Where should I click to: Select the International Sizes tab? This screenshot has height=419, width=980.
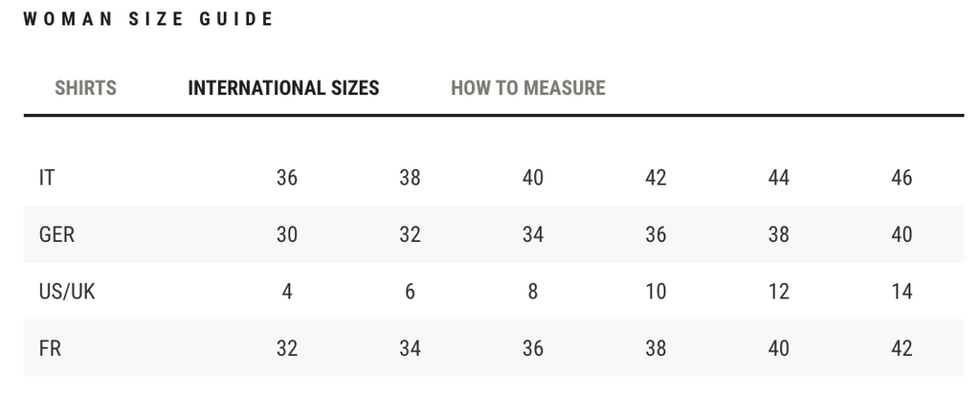click(283, 88)
